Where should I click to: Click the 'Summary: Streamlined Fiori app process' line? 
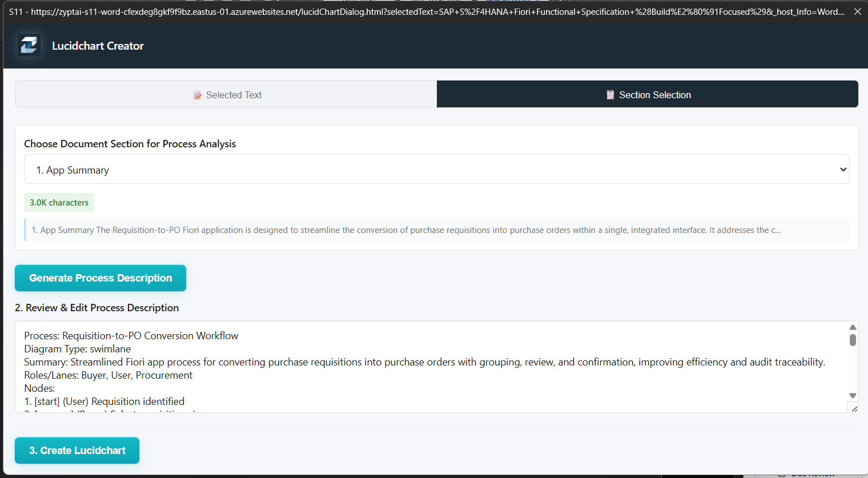pyautogui.click(x=425, y=362)
